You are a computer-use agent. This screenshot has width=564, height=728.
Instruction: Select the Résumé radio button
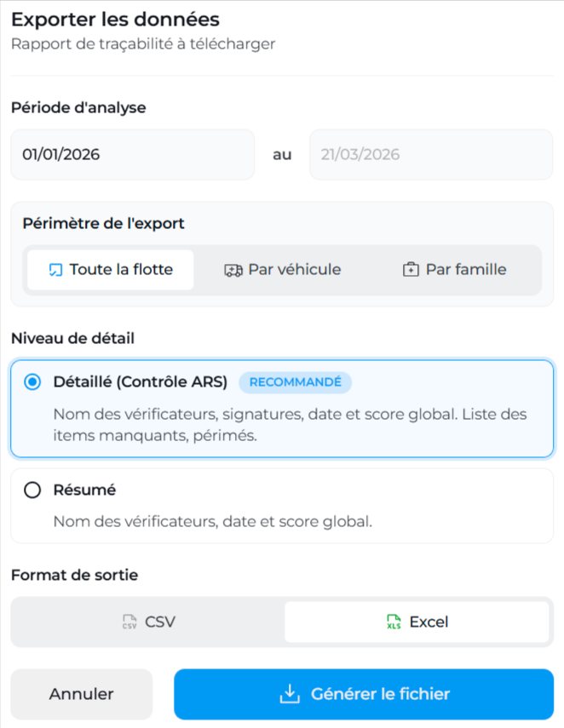pos(32,490)
